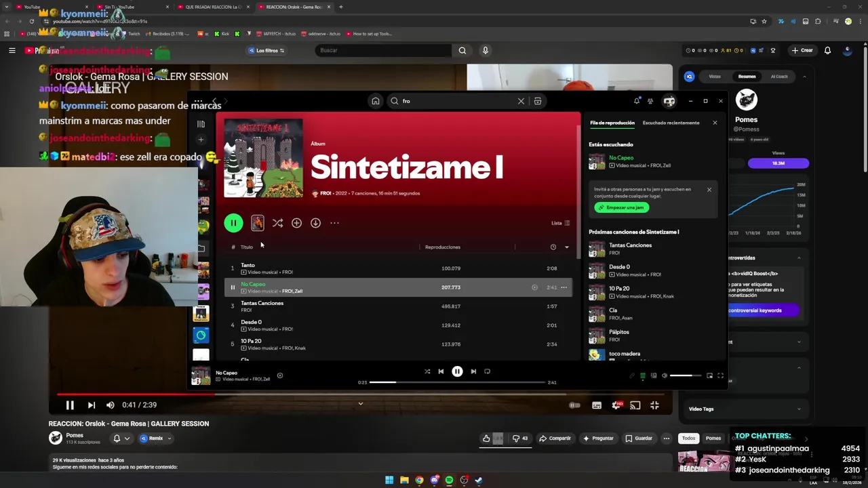Viewport: 868px width, 488px height.
Task: Mute Spotify with the speaker icon
Action: pos(665,375)
